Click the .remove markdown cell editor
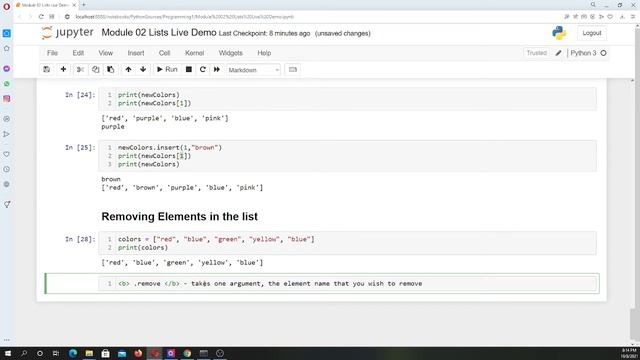The image size is (640, 360). [x=347, y=284]
